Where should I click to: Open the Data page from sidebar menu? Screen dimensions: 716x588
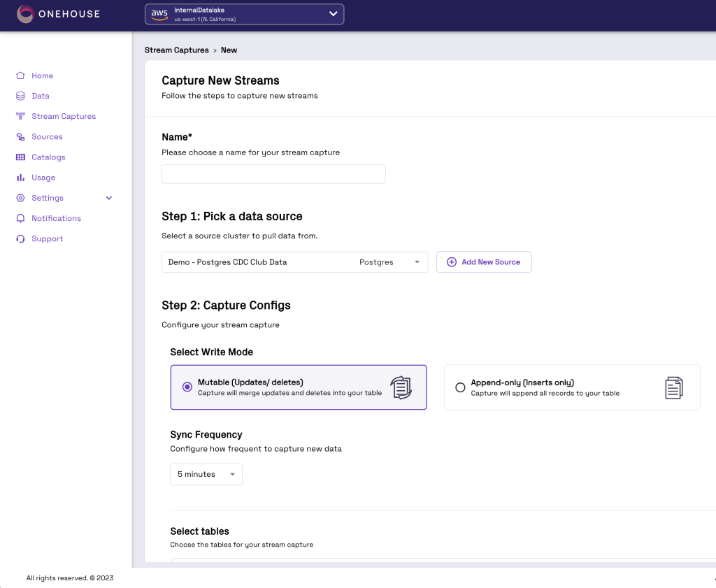41,96
